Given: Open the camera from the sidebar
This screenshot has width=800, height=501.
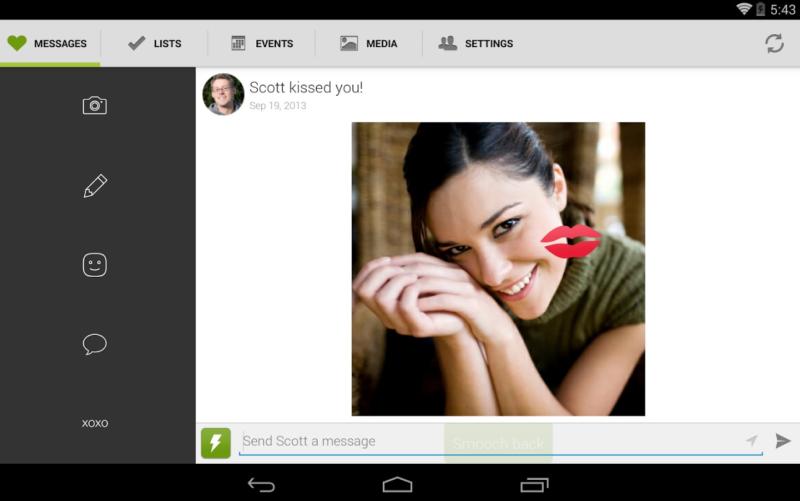Looking at the screenshot, I should [95, 105].
